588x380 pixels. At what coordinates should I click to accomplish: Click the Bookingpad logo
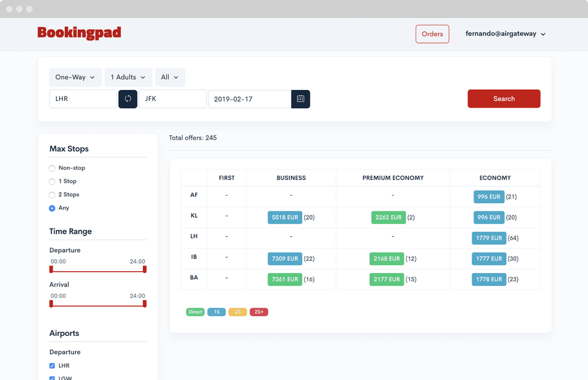(79, 33)
